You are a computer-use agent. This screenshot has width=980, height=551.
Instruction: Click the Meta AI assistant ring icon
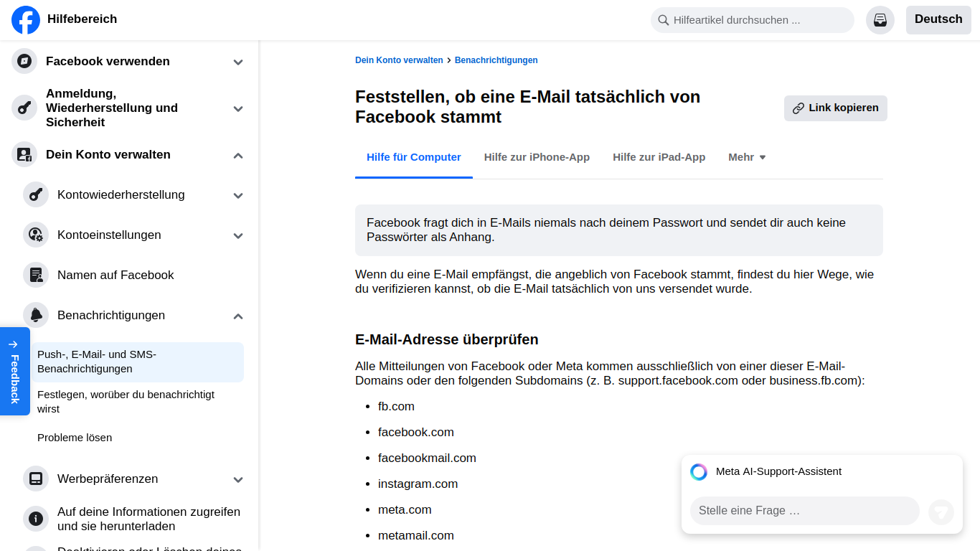tap(699, 471)
